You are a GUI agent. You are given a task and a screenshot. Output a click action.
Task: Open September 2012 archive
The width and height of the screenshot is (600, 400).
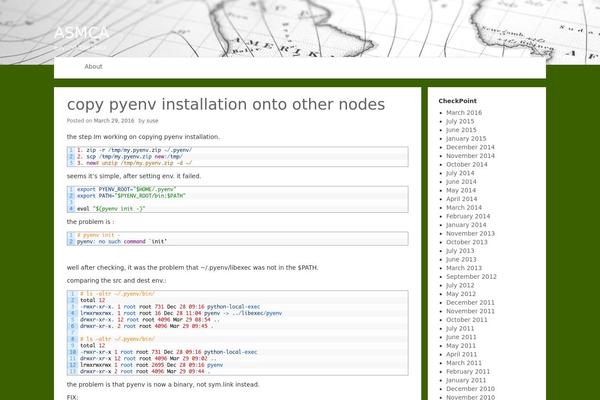click(x=471, y=276)
